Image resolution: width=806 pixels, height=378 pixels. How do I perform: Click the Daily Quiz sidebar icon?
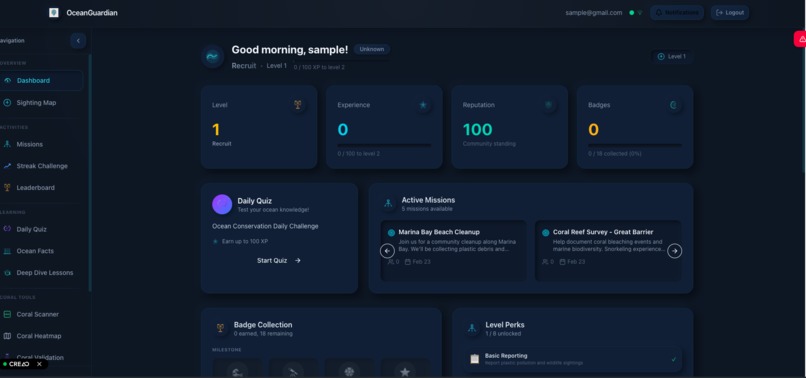click(x=7, y=229)
